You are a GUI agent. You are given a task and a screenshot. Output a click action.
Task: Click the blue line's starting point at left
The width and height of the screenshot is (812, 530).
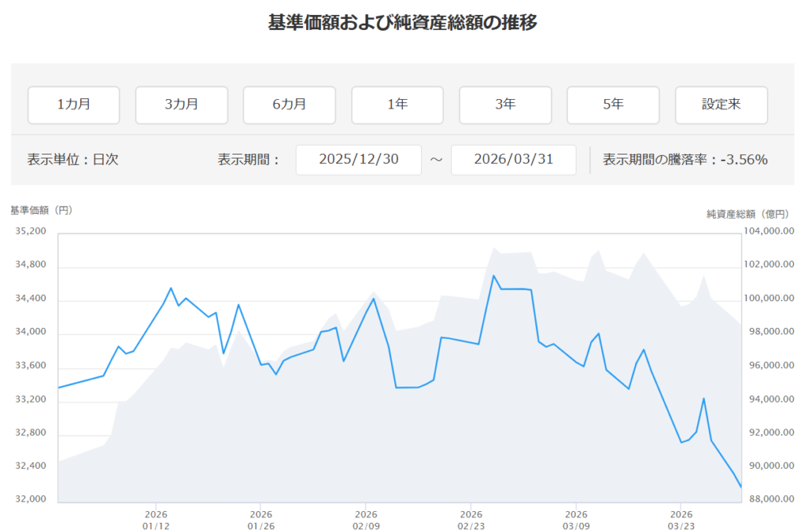pos(59,387)
